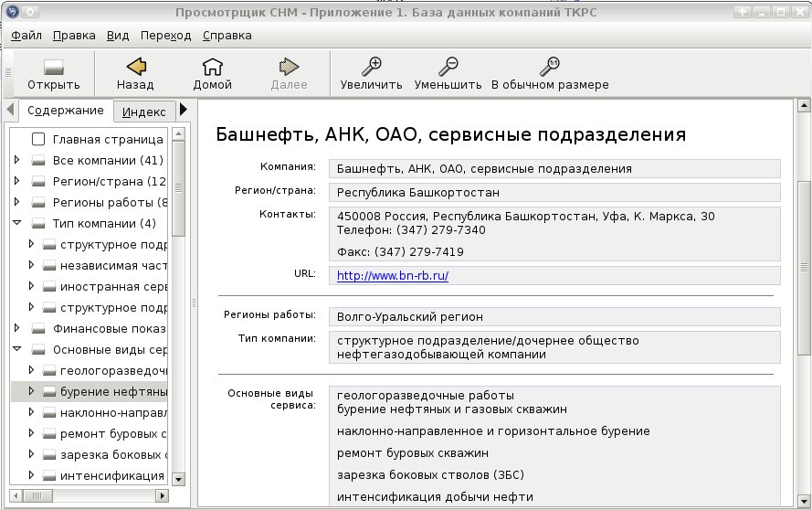Click the book icon beside Регион/страна
Image resolution: width=812 pixels, height=510 pixels.
[x=38, y=181]
